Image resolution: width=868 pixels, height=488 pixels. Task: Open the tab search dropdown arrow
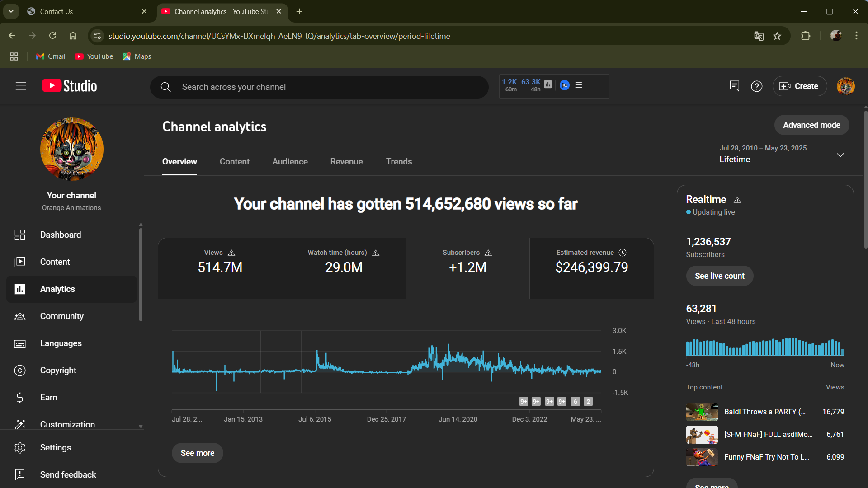pos(11,11)
